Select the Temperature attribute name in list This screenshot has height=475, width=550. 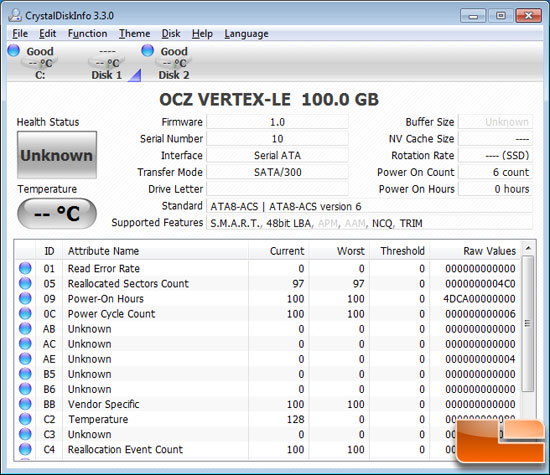98,419
